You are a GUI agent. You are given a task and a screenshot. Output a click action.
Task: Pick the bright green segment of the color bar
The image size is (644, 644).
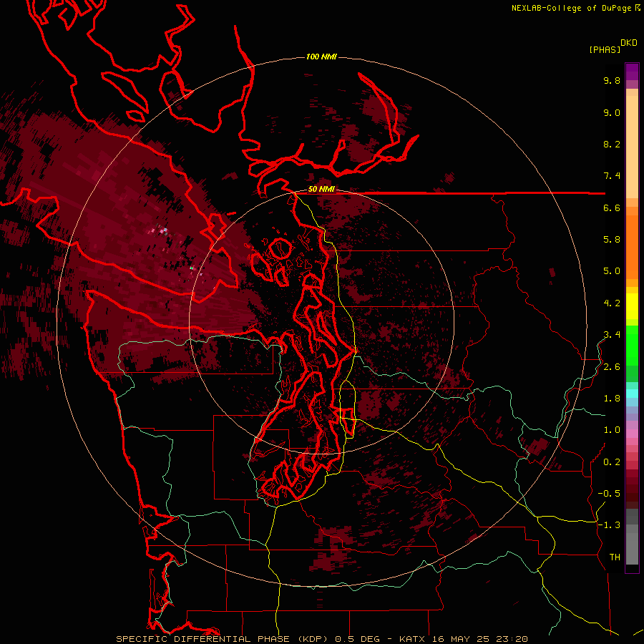632,346
